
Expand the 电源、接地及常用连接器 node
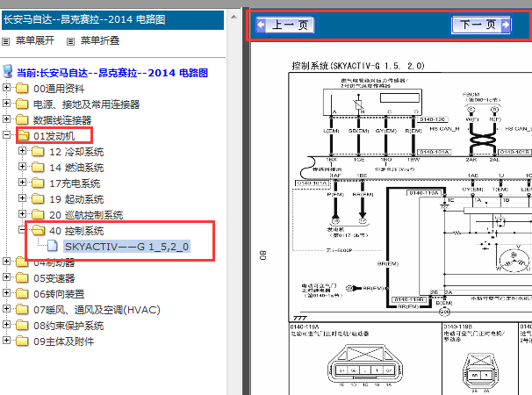[x=6, y=104]
